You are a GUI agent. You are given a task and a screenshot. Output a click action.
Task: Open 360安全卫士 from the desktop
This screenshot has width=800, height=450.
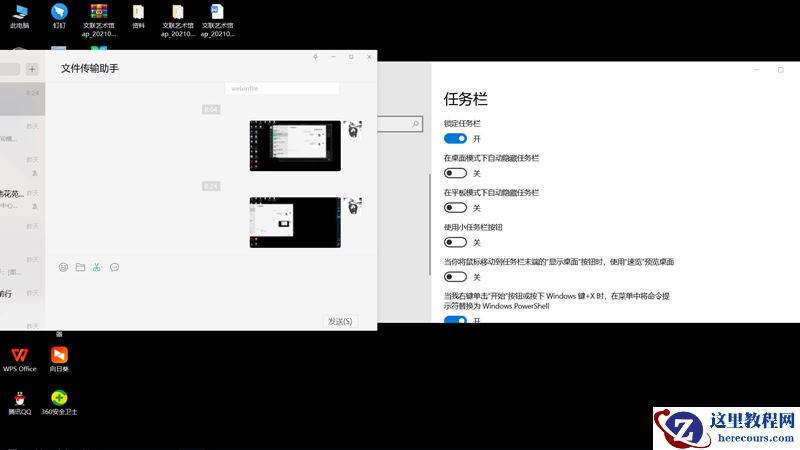[x=59, y=403]
